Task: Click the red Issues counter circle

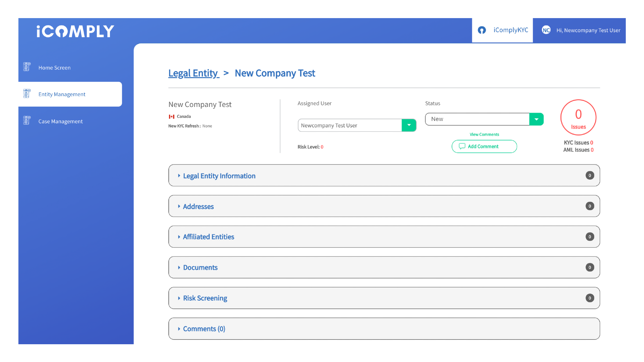Action: (578, 117)
